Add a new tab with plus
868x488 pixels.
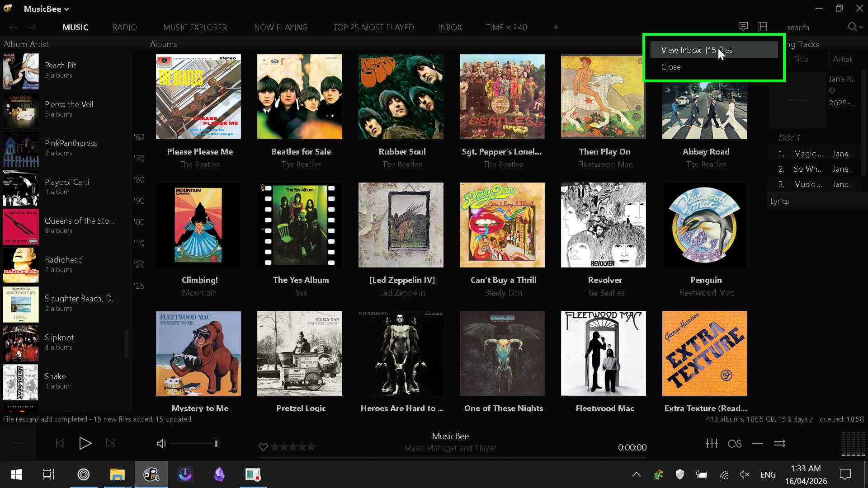coord(556,28)
